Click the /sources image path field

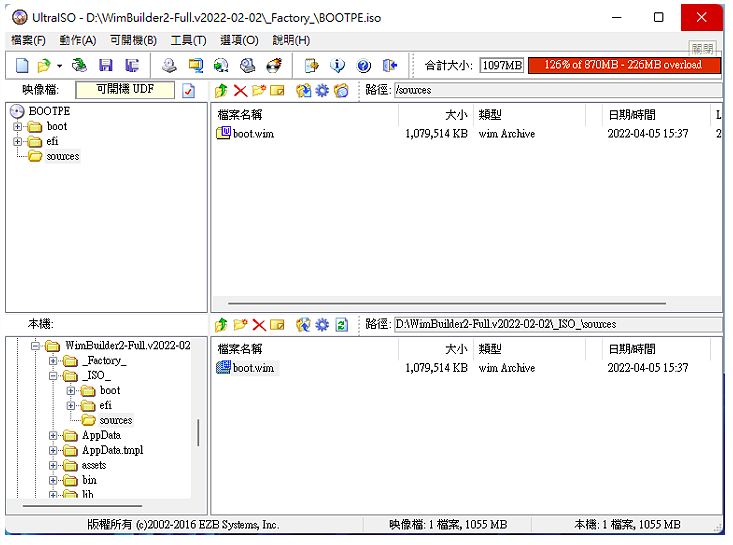pos(558,90)
